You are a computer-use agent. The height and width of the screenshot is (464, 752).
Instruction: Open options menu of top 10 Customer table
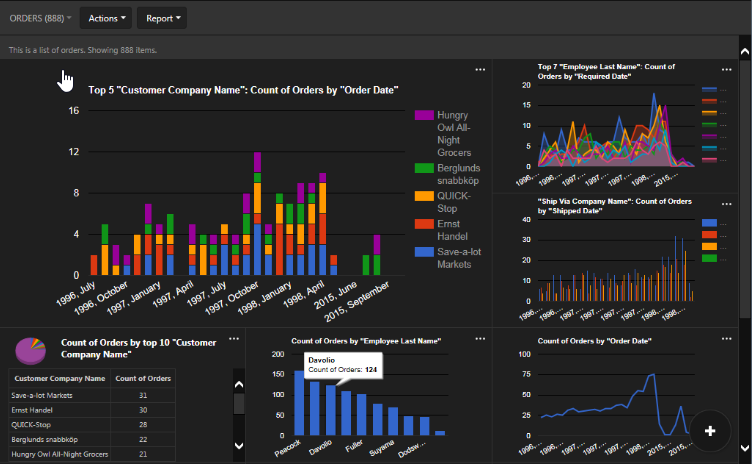coord(233,338)
